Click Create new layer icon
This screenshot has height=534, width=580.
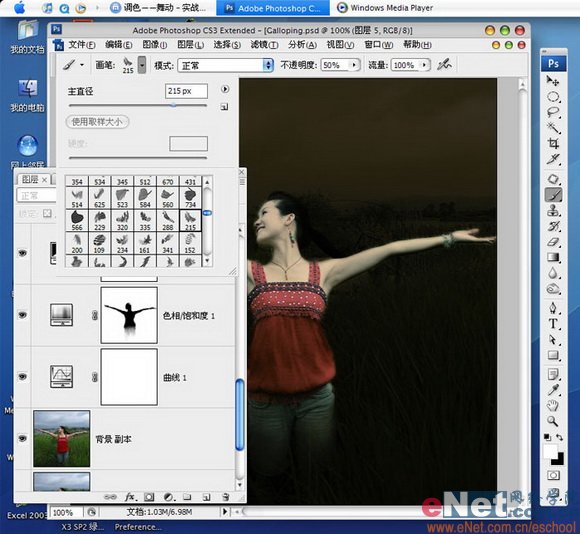pos(206,497)
